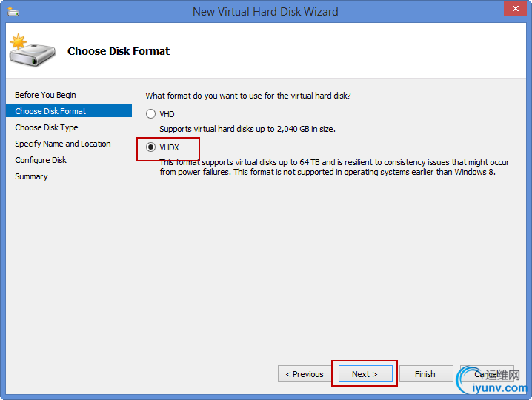
Task: Click the wizard window system icon
Action: point(14,12)
